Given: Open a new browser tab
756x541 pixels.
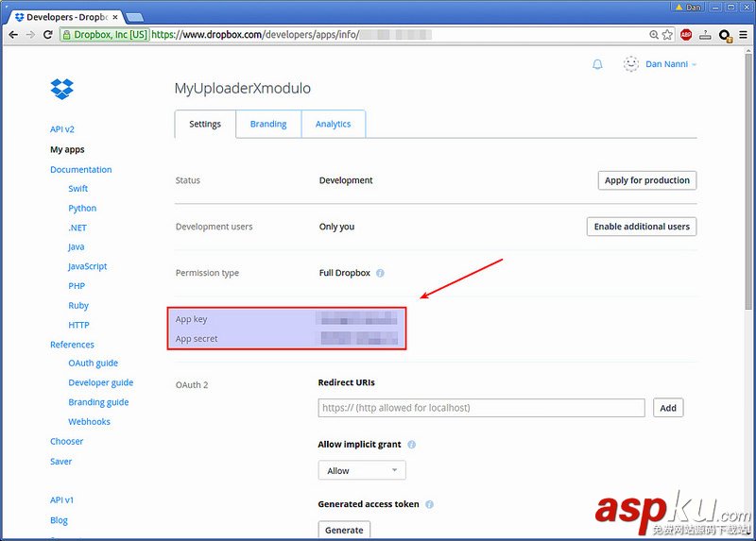Looking at the screenshot, I should tap(134, 17).
